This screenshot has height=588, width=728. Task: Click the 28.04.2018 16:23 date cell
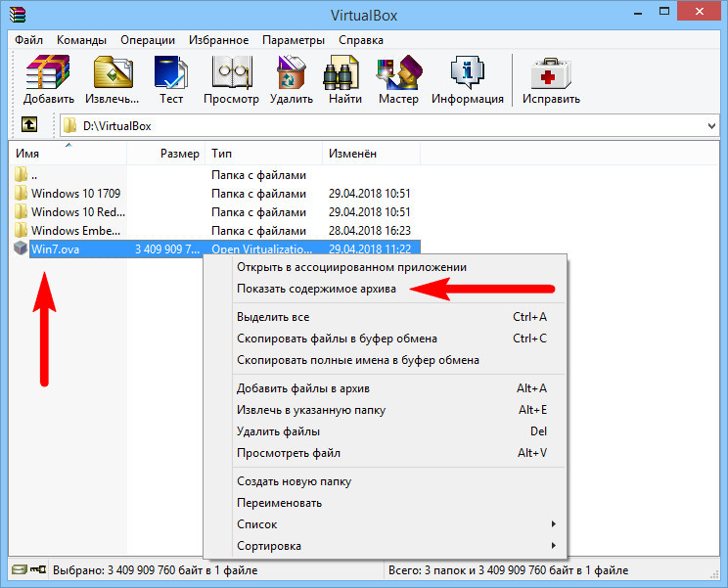(370, 231)
